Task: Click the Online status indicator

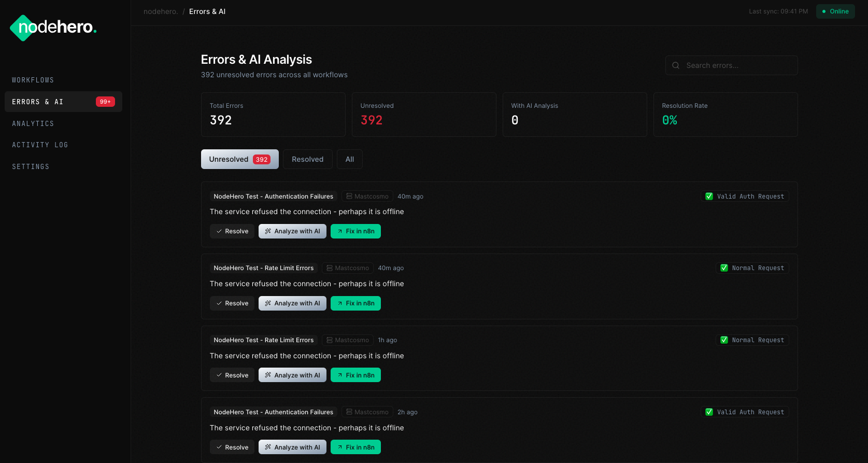Action: 835,11
